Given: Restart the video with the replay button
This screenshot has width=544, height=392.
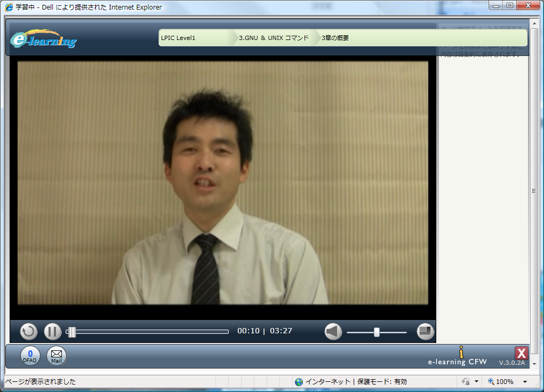Looking at the screenshot, I should [28, 331].
